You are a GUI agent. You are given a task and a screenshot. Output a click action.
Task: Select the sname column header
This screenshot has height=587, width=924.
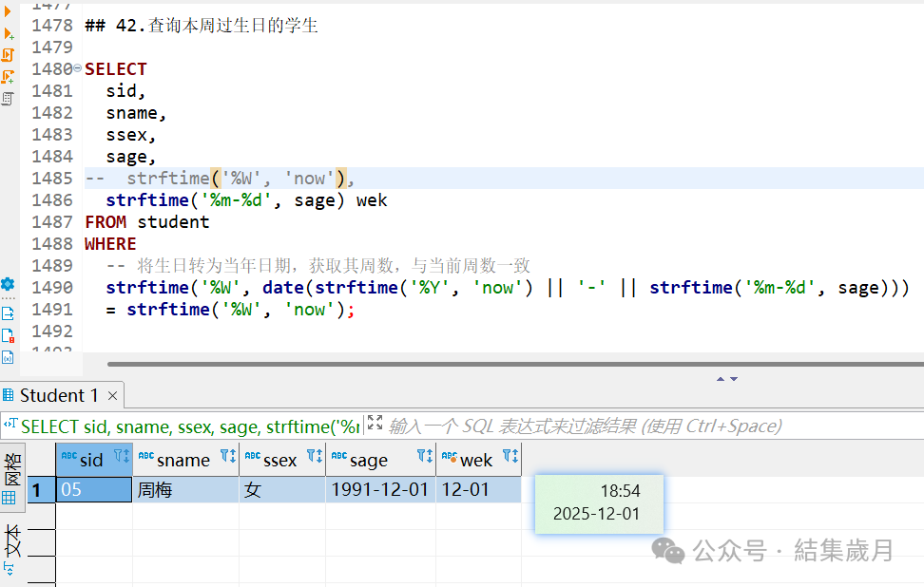pyautogui.click(x=183, y=460)
